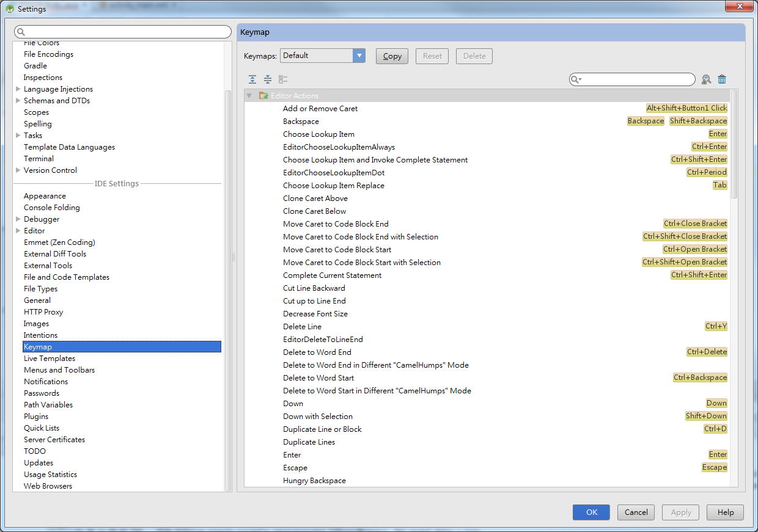
Task: Click the expand all icon above the keymap tree
Action: tap(252, 79)
